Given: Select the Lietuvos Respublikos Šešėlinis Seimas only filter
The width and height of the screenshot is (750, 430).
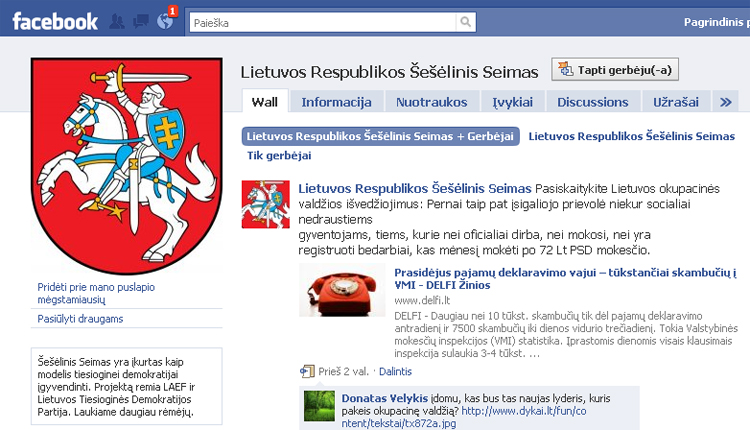Looking at the screenshot, I should [631, 136].
